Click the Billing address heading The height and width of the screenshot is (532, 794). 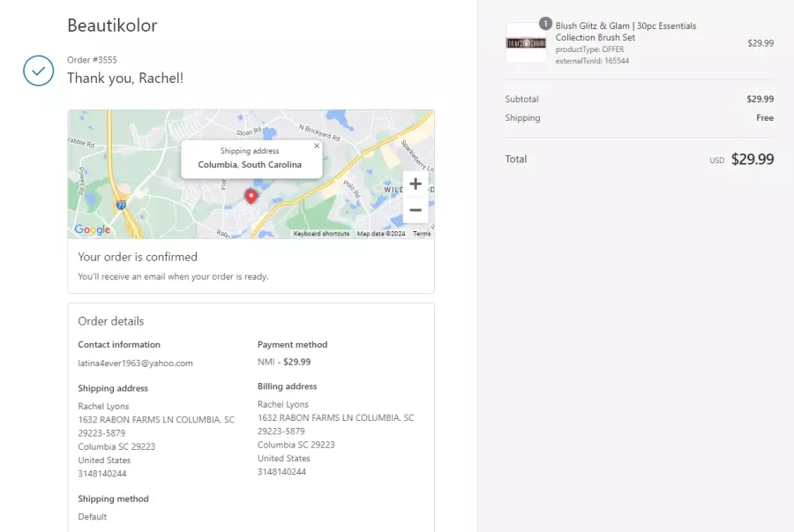point(287,386)
